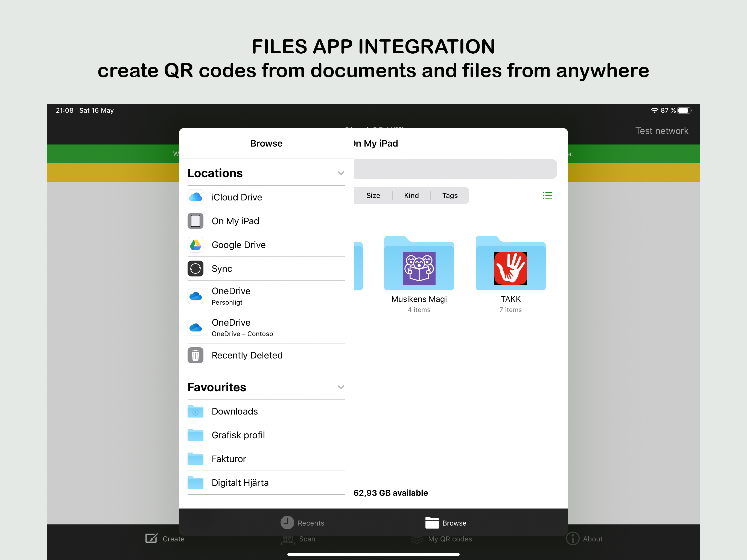Open iCloud Drive cloud icon
747x560 pixels.
[195, 197]
